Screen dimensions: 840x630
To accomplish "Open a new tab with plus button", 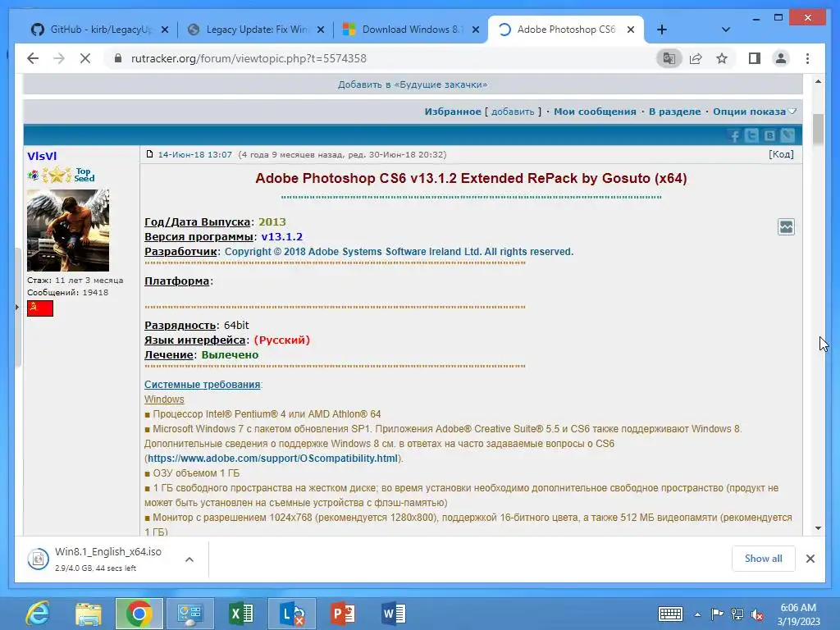I will point(662,30).
